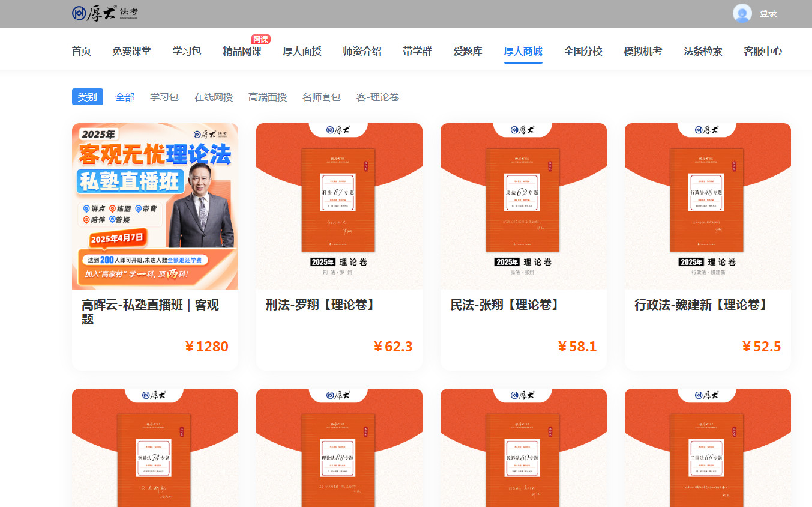
Task: Open the 理论法 88专题 book cover
Action: (338, 460)
